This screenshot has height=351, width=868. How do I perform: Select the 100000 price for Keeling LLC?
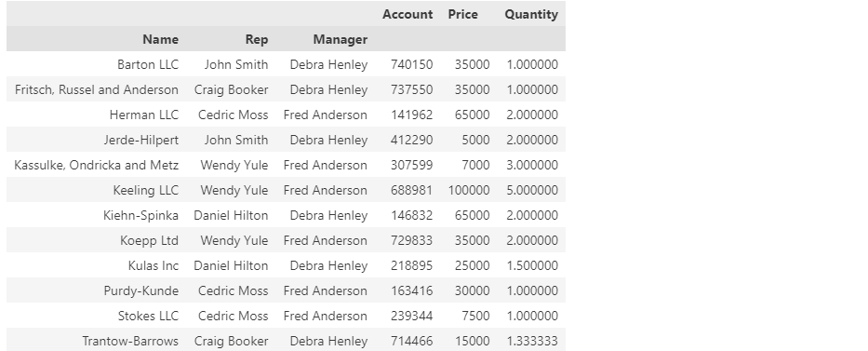point(469,191)
